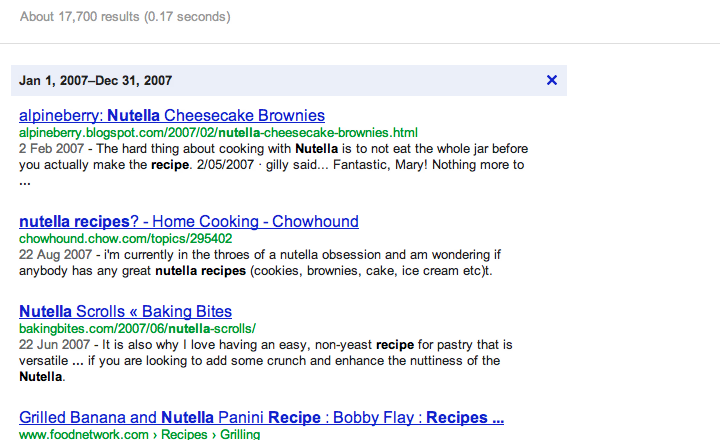This screenshot has width=720, height=440.
Task: Click the alpineberry.blogspot.com green URL
Action: pyautogui.click(x=218, y=132)
